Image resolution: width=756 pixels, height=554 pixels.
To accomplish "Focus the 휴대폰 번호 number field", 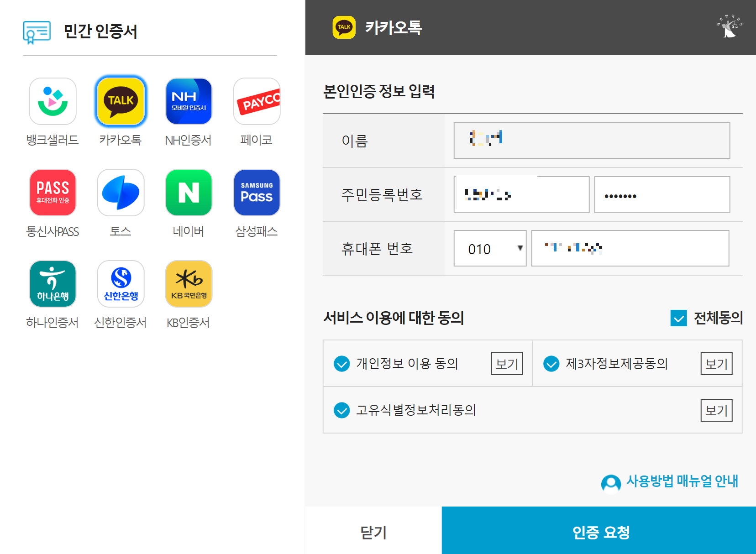I will pos(630,248).
